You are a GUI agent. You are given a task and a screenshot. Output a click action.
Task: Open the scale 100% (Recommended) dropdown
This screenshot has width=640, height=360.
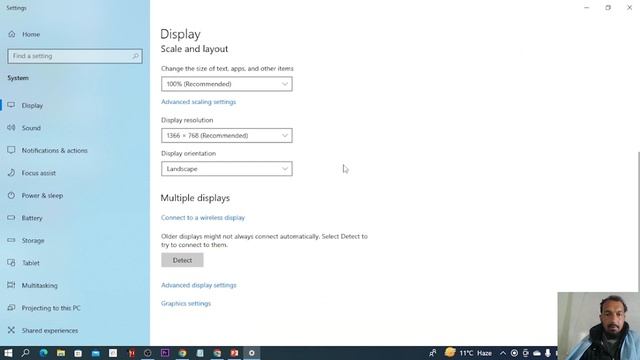point(227,84)
